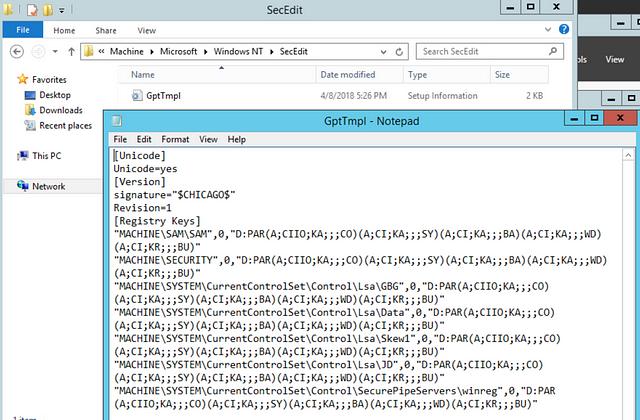
Task: Click the Explorer Forward arrow button
Action: coord(38,51)
